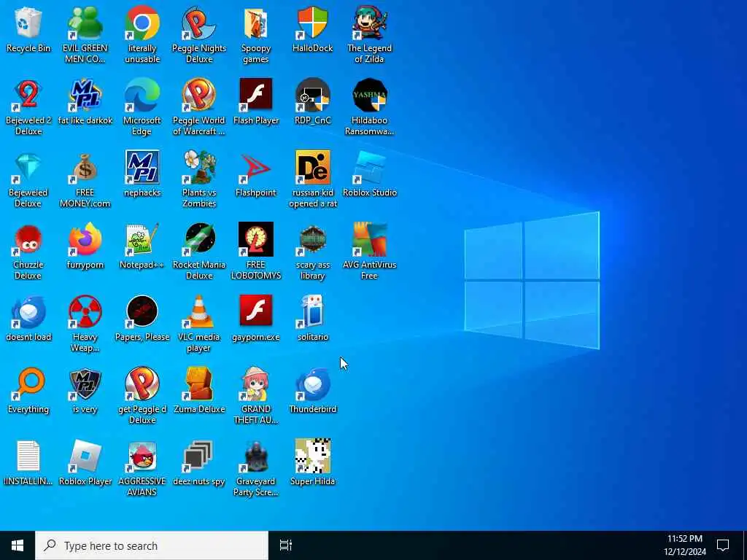Select the FREE MONEY.com money bag
The height and width of the screenshot is (560, 747).
pos(85,168)
